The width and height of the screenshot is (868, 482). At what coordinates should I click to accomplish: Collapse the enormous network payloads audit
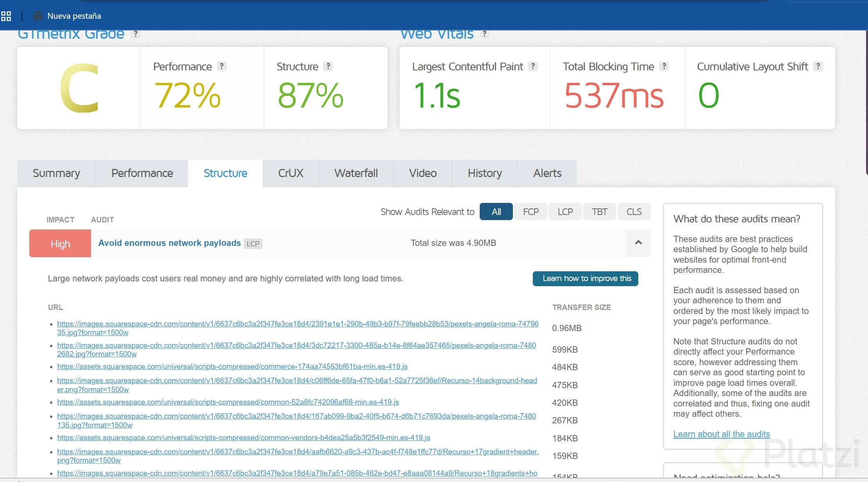point(638,243)
